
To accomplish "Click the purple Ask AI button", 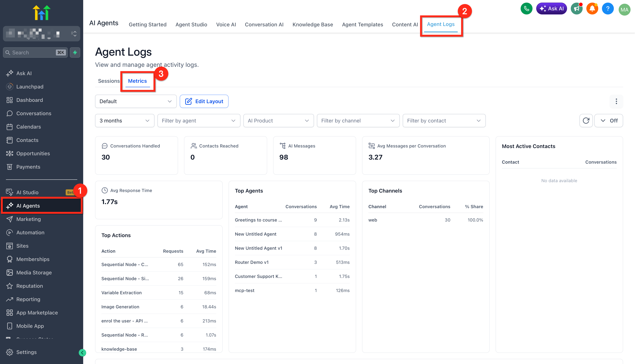I will [551, 9].
